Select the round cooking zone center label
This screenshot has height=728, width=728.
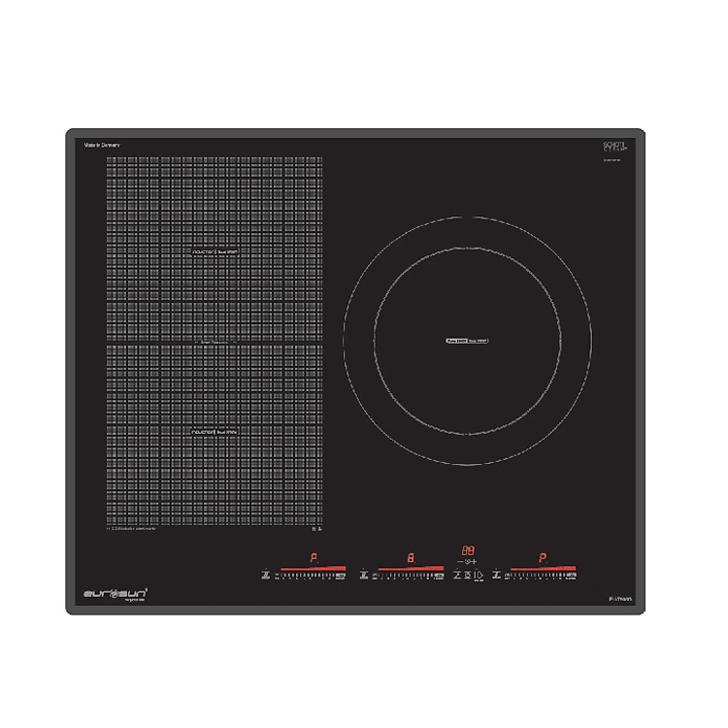[466, 342]
